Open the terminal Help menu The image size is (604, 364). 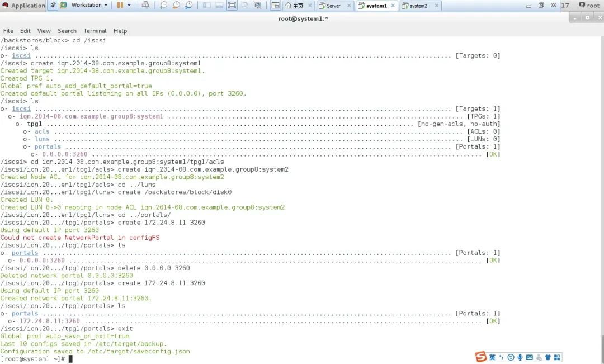pos(120,31)
